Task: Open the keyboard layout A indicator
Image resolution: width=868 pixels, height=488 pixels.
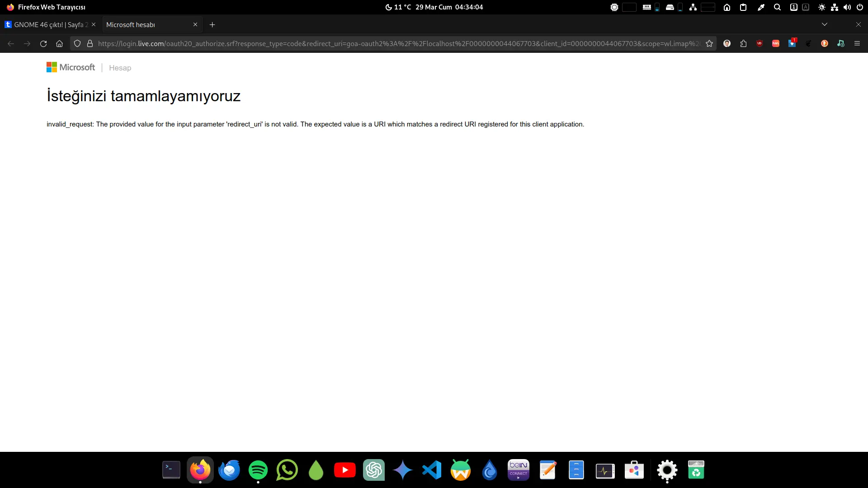Action: click(806, 7)
